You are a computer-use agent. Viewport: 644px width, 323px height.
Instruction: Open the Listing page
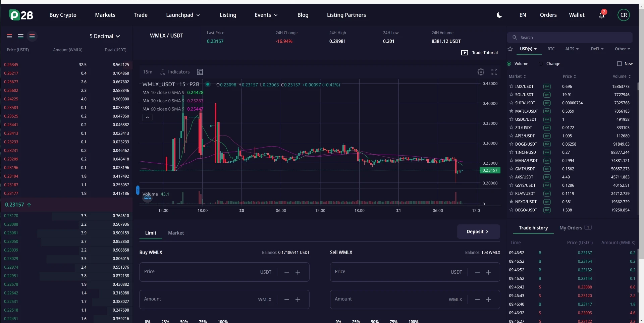pyautogui.click(x=228, y=15)
